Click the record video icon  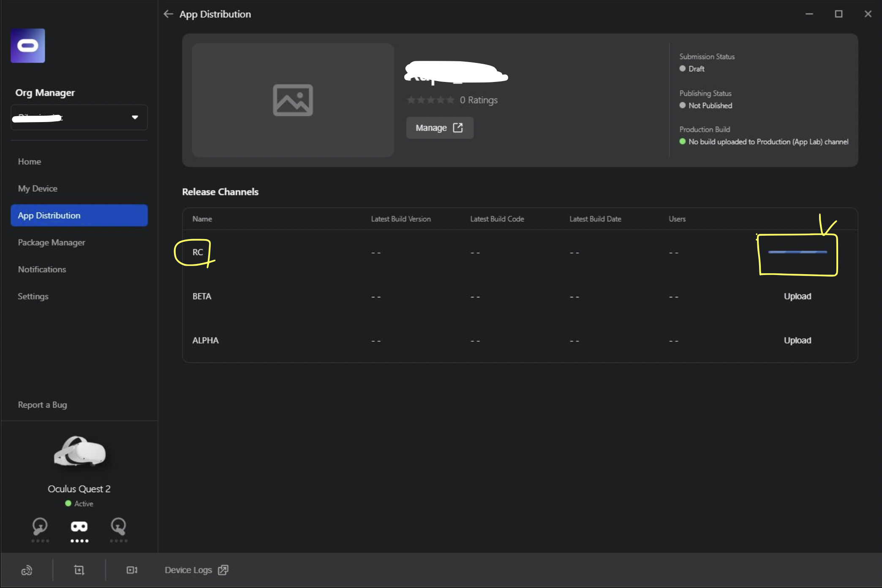coord(132,570)
